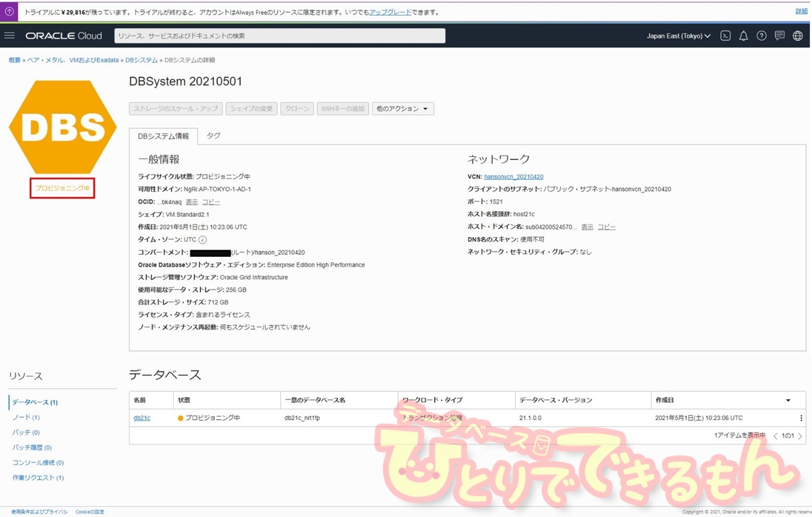812x517 pixels.
Task: Copy the OCID via コピー link
Action: coord(211,202)
